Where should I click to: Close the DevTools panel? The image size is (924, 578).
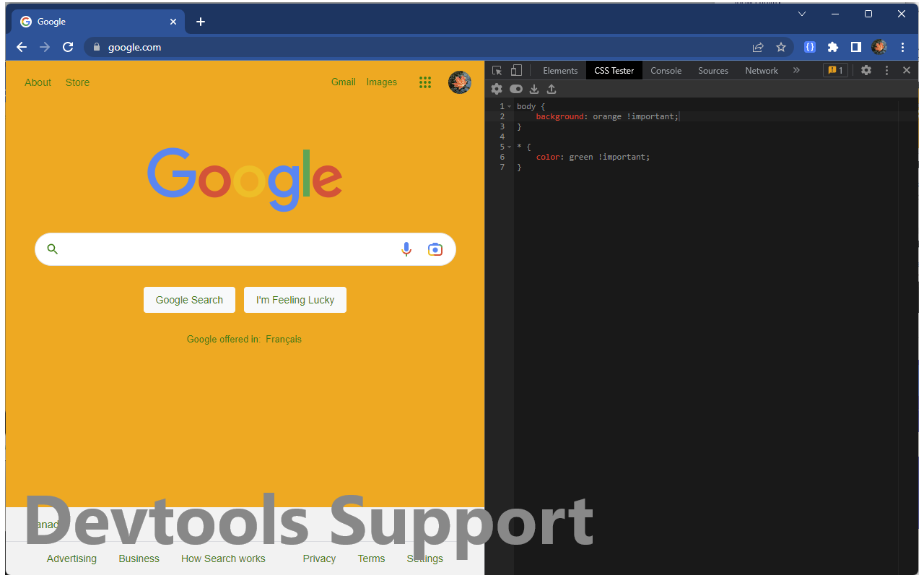pyautogui.click(x=907, y=70)
